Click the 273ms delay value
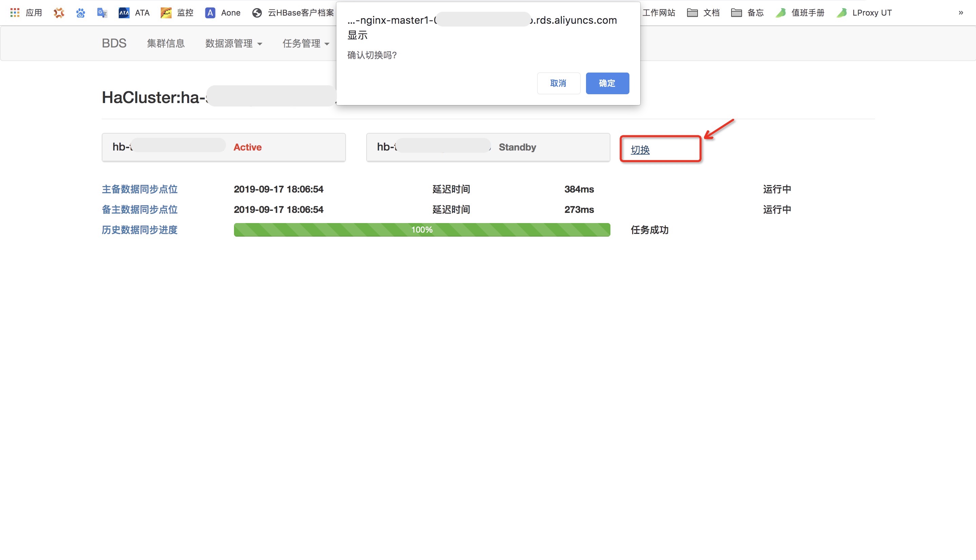 click(579, 209)
